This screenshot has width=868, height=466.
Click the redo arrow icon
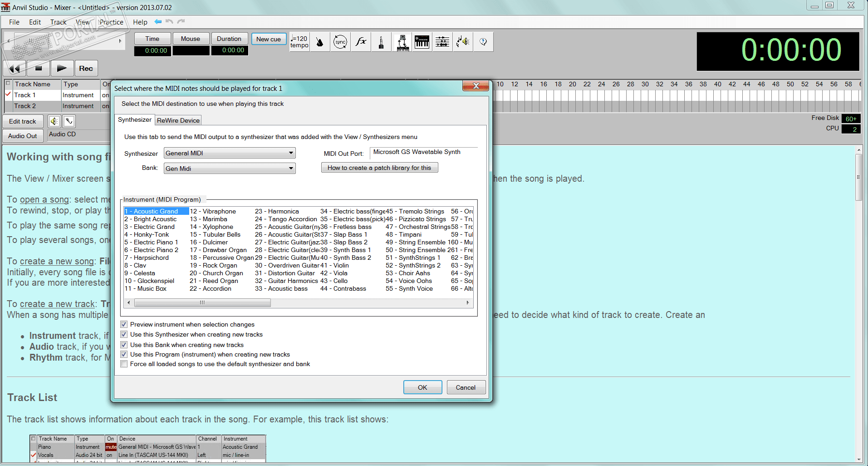tap(181, 21)
